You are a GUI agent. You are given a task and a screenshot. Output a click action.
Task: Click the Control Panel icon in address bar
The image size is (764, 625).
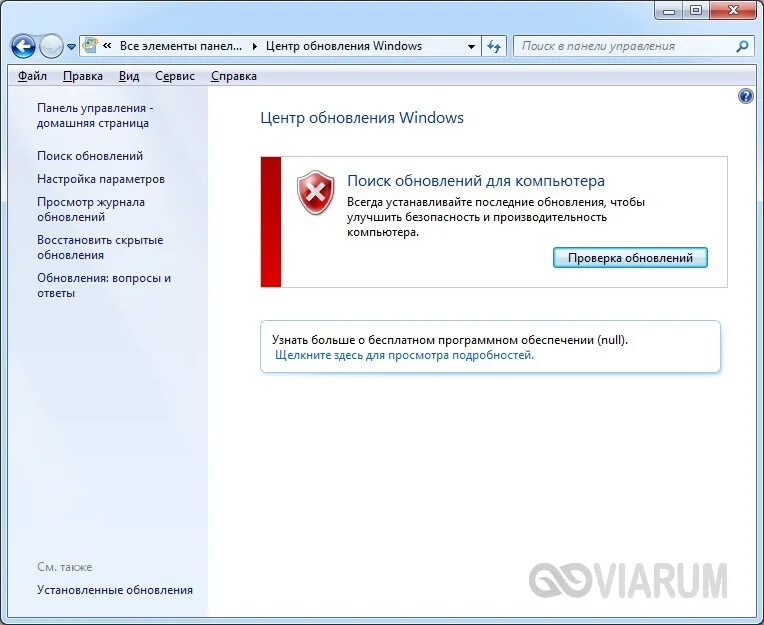(90, 45)
